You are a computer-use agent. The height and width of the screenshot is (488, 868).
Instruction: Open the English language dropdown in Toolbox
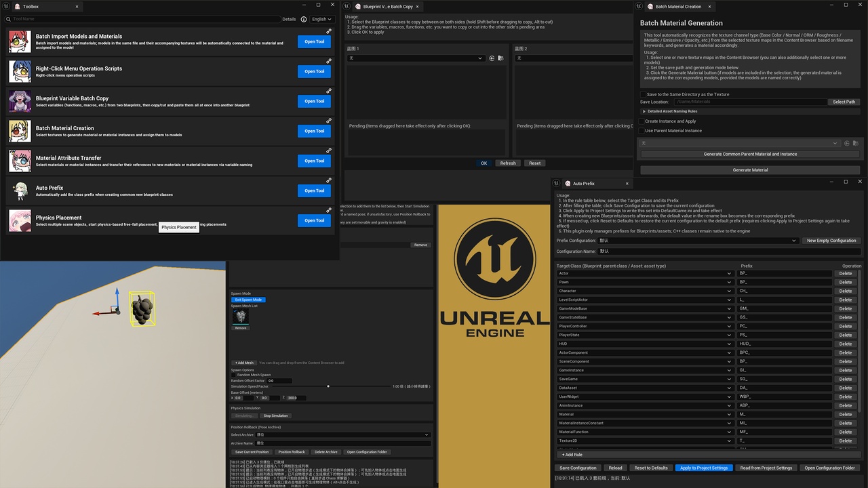pos(321,20)
